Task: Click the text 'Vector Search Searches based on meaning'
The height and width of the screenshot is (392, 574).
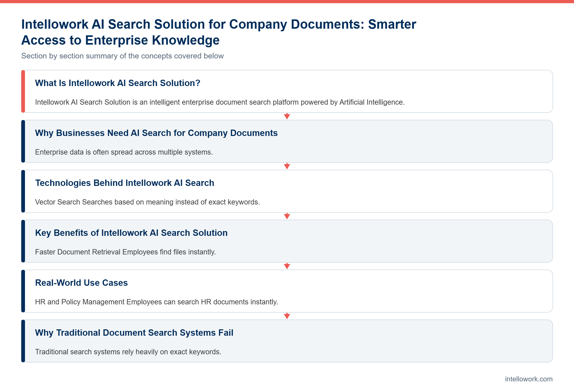Action: 147,202
